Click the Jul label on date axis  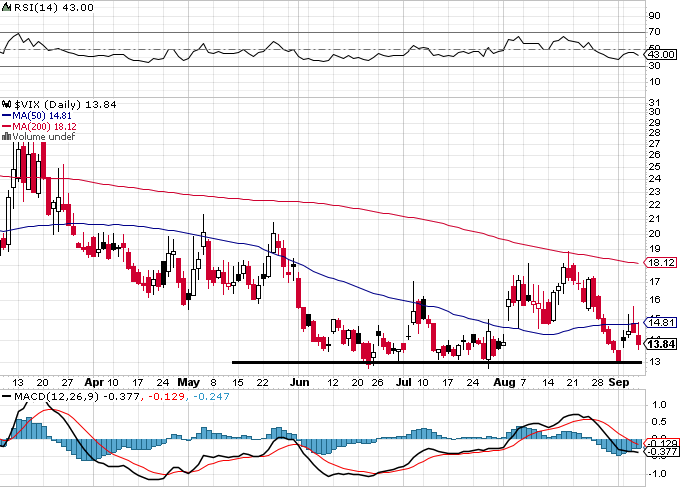point(404,383)
